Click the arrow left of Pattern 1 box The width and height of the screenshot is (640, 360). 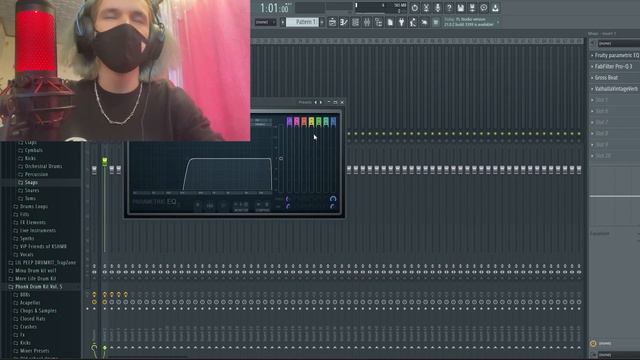pos(282,22)
